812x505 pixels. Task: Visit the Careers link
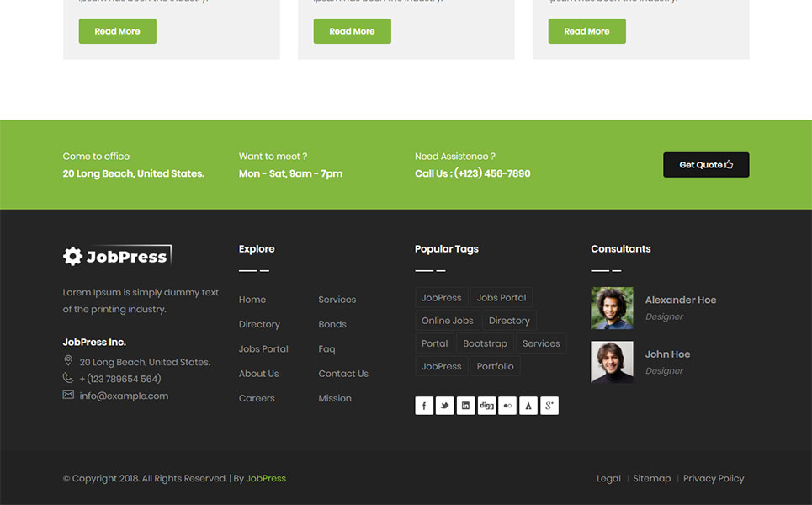click(x=257, y=398)
